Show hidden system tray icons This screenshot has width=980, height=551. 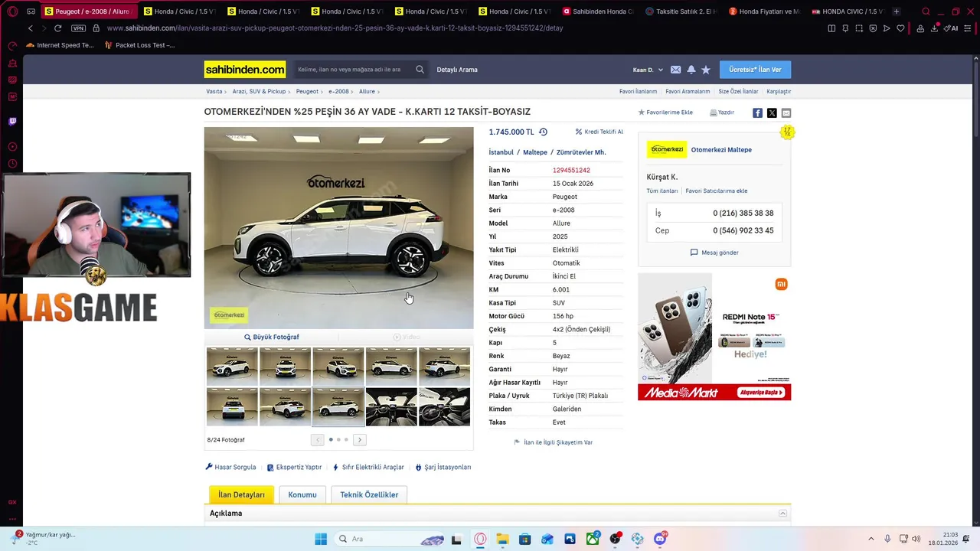pos(871,539)
